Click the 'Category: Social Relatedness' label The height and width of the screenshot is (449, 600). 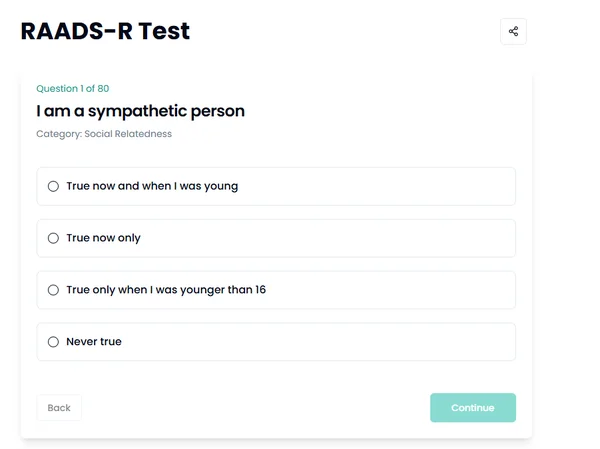[x=104, y=134]
